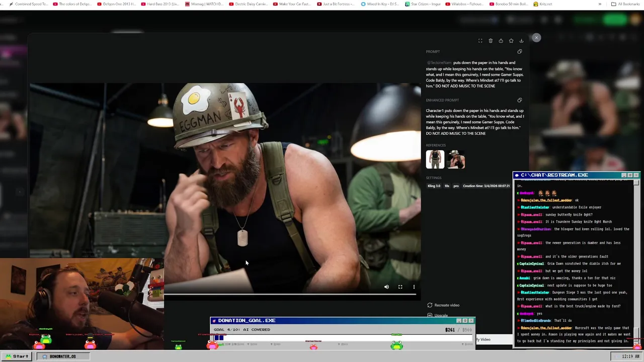Image resolution: width=644 pixels, height=362 pixels.
Task: Open the Kritz.net bookmark
Action: tap(543, 4)
